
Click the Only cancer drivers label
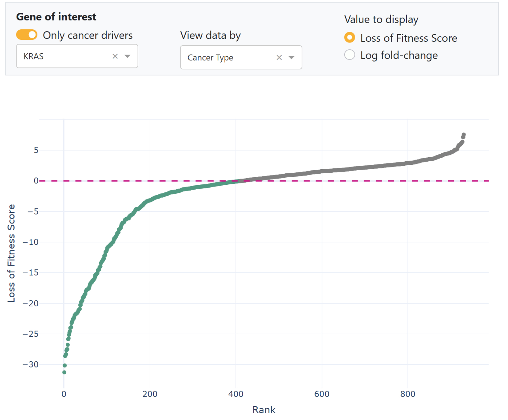[87, 35]
